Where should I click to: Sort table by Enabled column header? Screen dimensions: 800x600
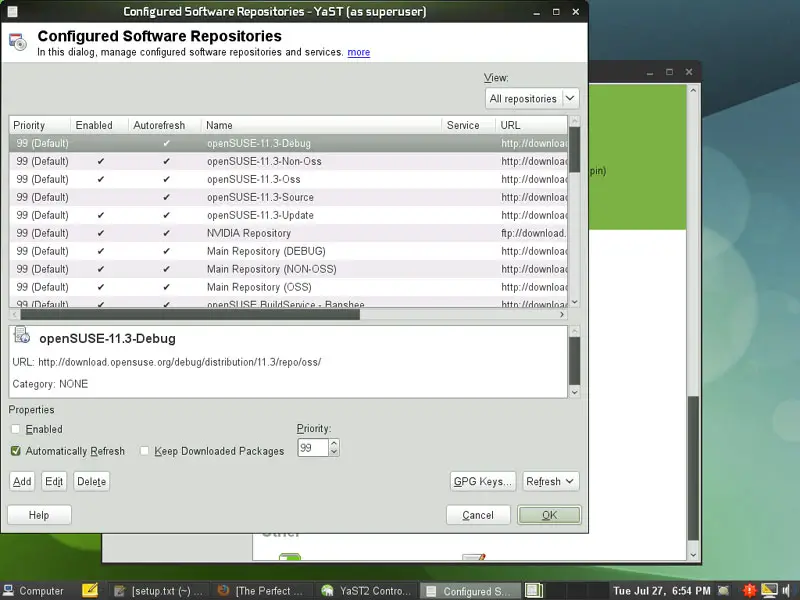pos(99,125)
